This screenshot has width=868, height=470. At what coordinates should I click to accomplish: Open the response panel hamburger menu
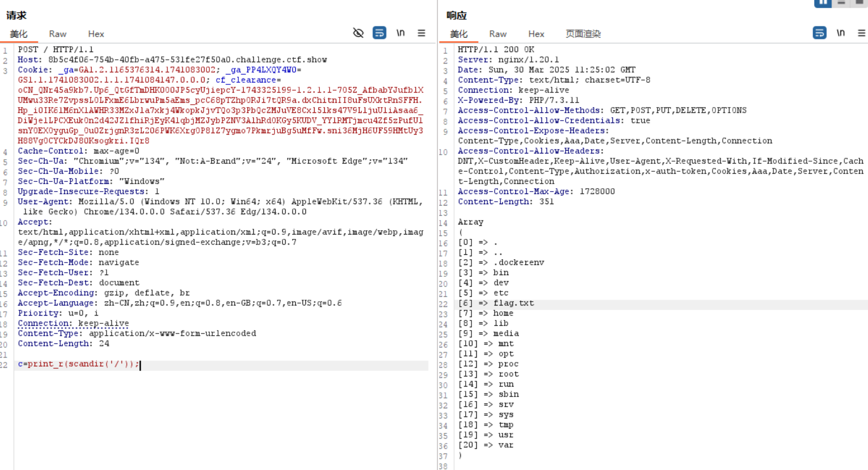click(861, 33)
